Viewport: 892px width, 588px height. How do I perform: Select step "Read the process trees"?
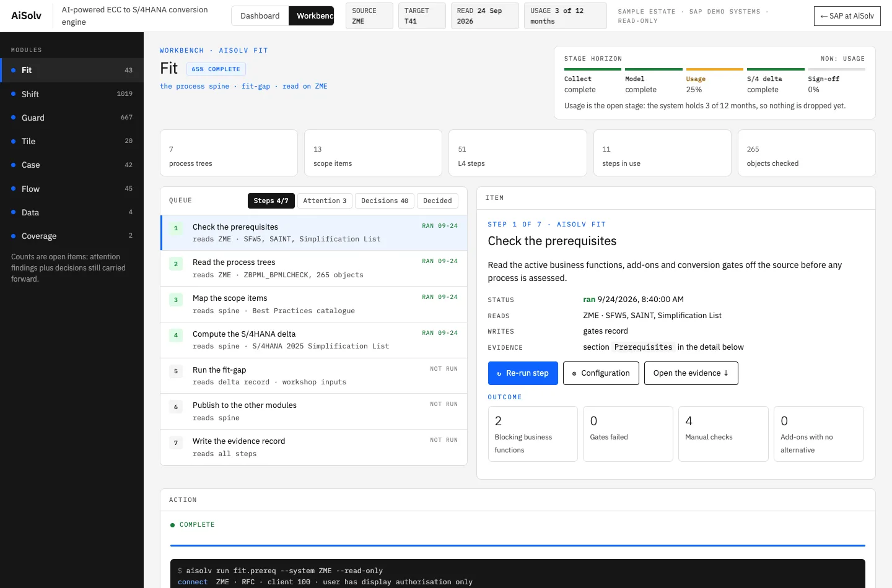pyautogui.click(x=314, y=269)
